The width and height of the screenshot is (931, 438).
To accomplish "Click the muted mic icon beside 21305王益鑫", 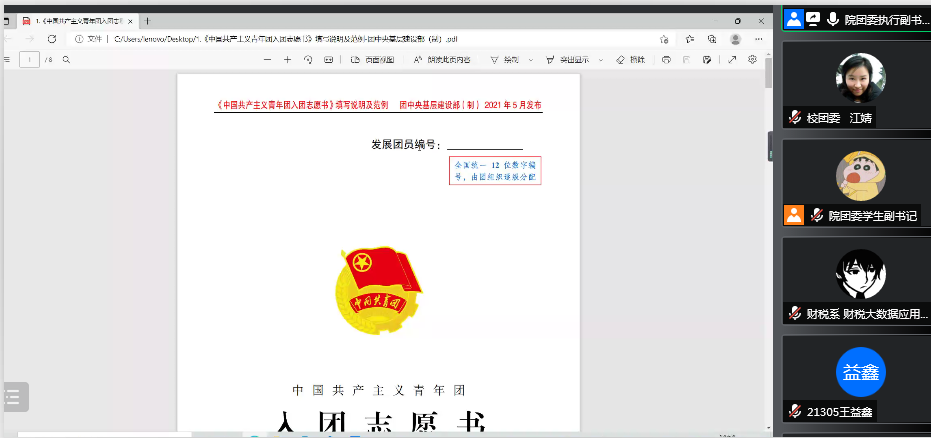I will click(x=794, y=411).
